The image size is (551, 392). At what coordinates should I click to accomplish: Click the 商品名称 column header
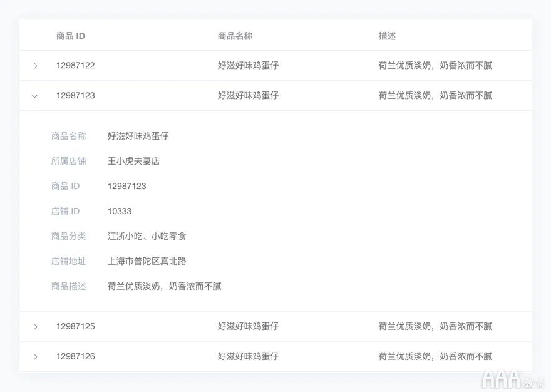(x=235, y=36)
